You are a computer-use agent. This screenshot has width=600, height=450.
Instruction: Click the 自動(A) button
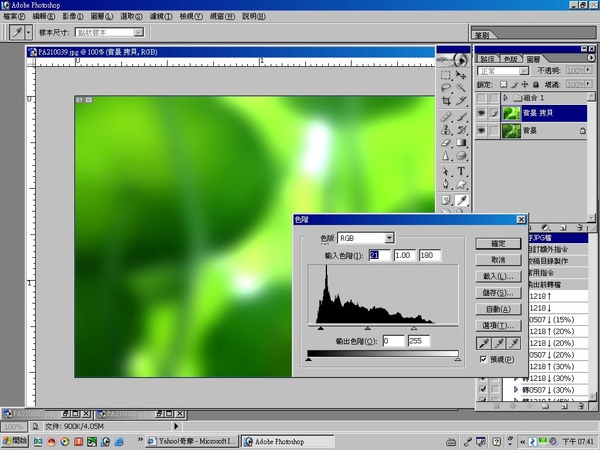(498, 309)
